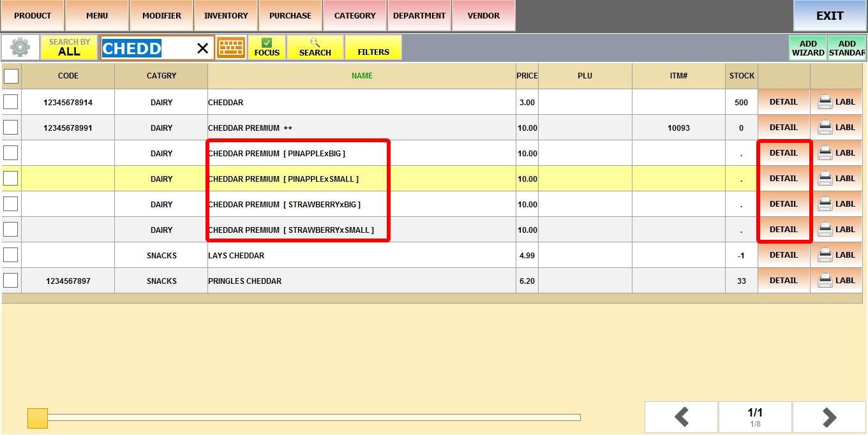Open the settings gear icon

tap(20, 48)
